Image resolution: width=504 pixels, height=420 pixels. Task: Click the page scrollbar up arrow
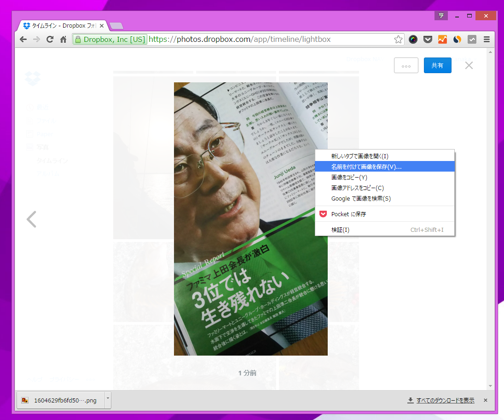490,52
